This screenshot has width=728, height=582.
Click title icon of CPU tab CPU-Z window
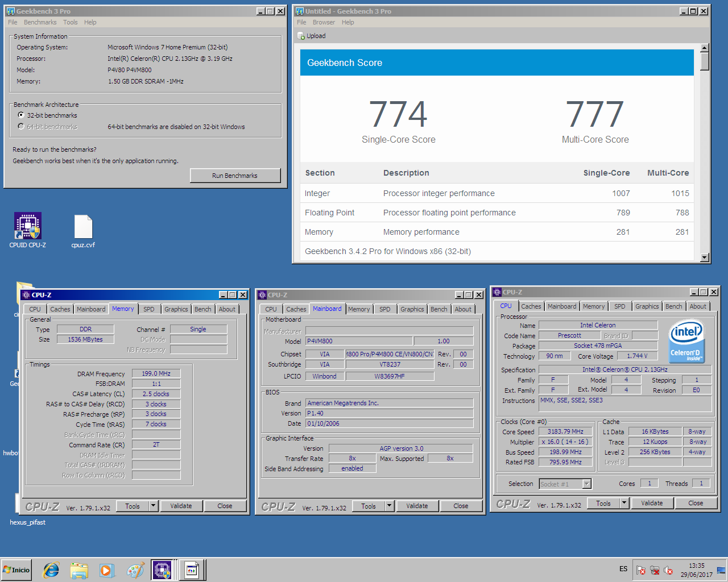coord(497,292)
